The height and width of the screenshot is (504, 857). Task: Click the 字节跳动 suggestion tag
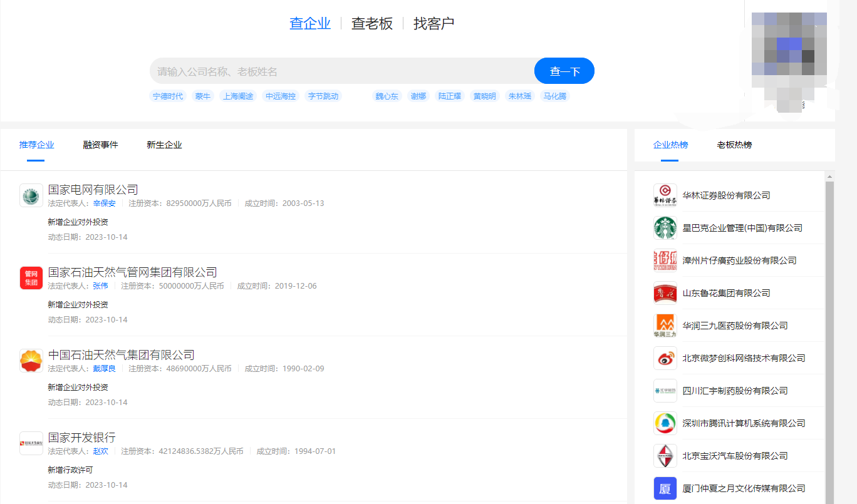tap(323, 96)
